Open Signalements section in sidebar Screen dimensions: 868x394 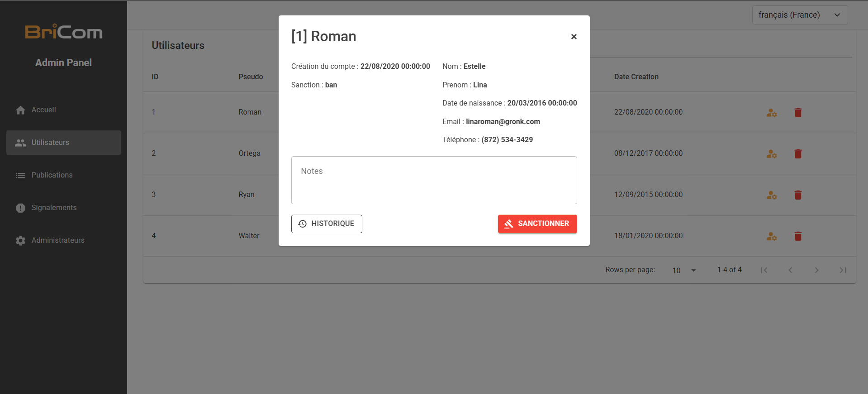[54, 208]
